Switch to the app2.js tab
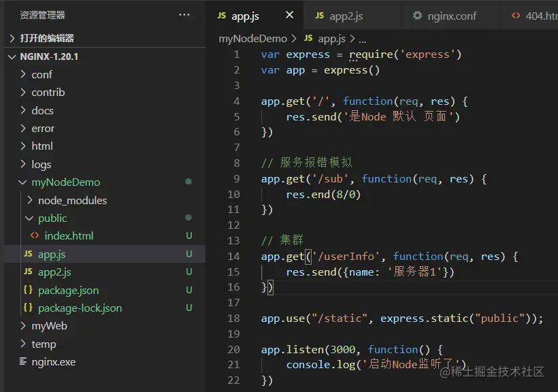Viewport: 558px width, 392px height. tap(346, 16)
